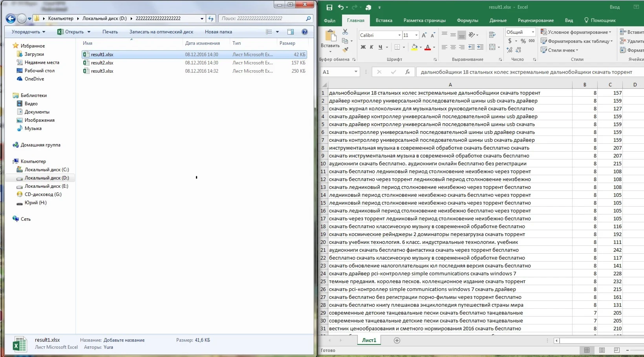This screenshot has height=357, width=644.
Task: Apply comma style (000) in Excel
Action: [532, 41]
